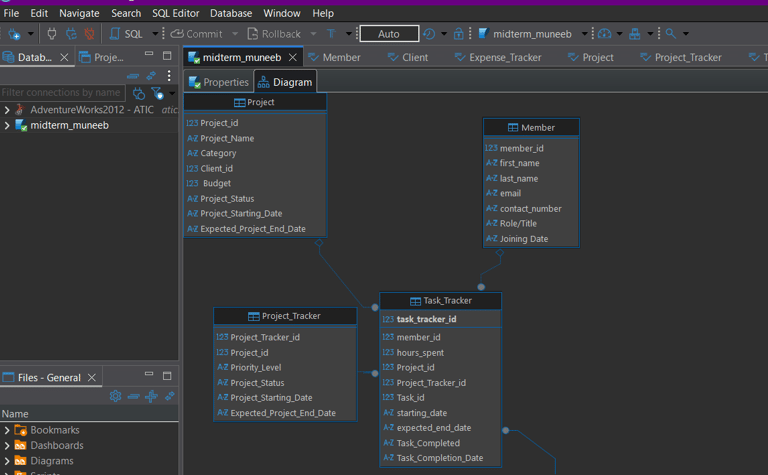This screenshot has width=768, height=475.
Task: Click the connection plug filter icon
Action: [139, 93]
